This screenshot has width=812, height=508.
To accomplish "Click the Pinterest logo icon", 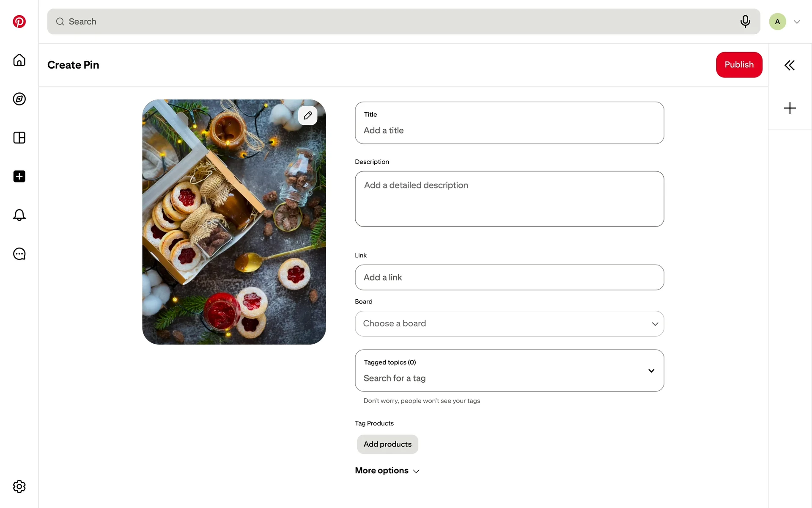I will pyautogui.click(x=19, y=22).
